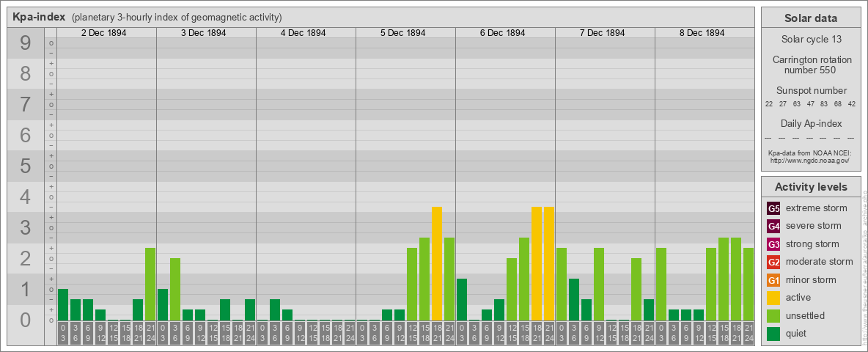Select the light green 'unsettled' legend swatch
This screenshot has height=352, width=868.
pyautogui.click(x=773, y=315)
